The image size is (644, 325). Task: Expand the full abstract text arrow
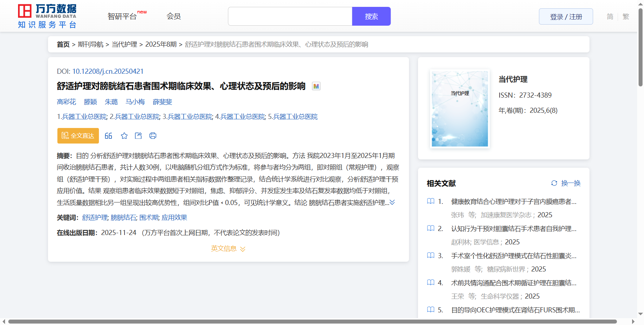[392, 202]
